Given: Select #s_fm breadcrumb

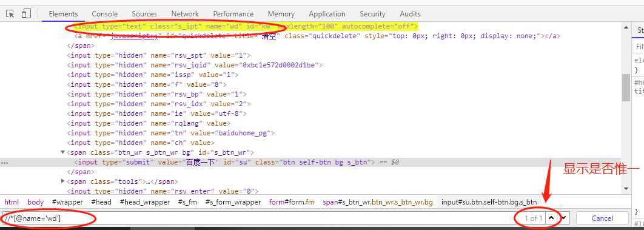Looking at the screenshot, I should tap(187, 202).
